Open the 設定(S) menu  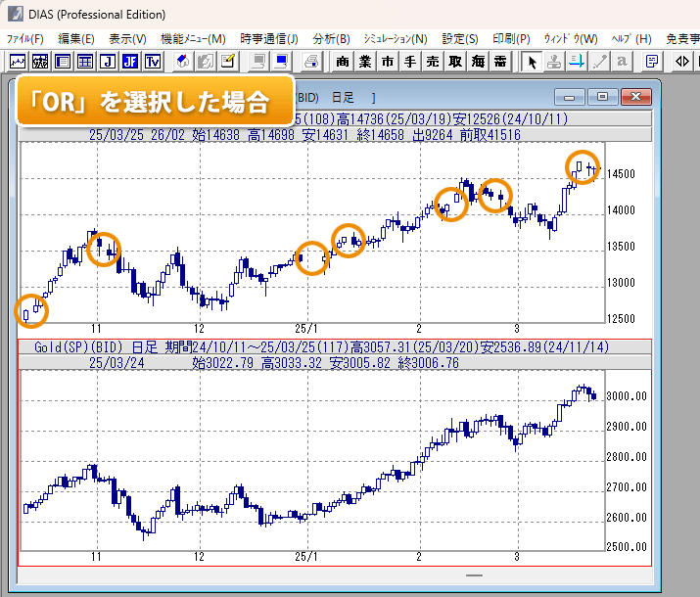[459, 38]
